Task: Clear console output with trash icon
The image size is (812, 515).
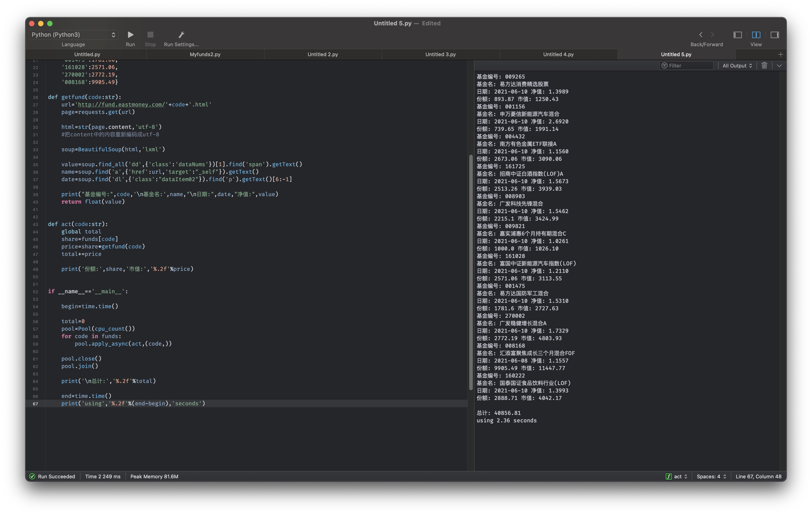Action: tap(764, 65)
